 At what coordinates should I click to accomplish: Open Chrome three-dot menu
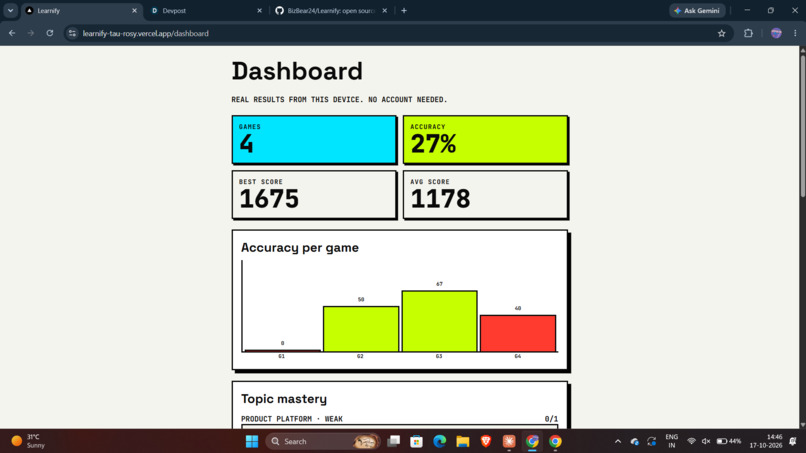point(795,33)
